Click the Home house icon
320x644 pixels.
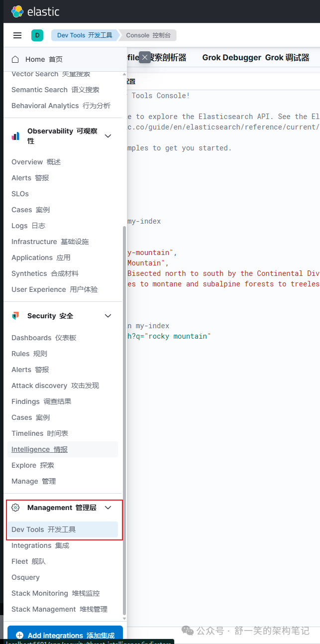tap(15, 59)
